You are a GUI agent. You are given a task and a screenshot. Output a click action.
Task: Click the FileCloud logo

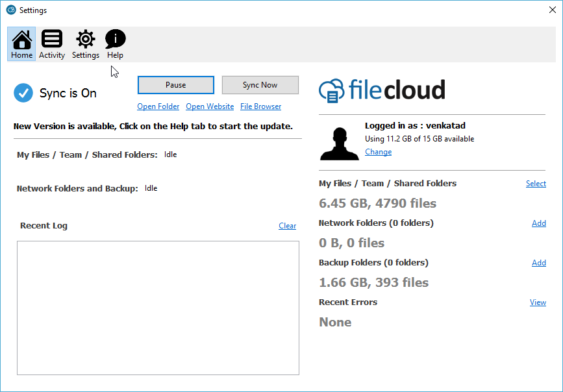pos(382,90)
